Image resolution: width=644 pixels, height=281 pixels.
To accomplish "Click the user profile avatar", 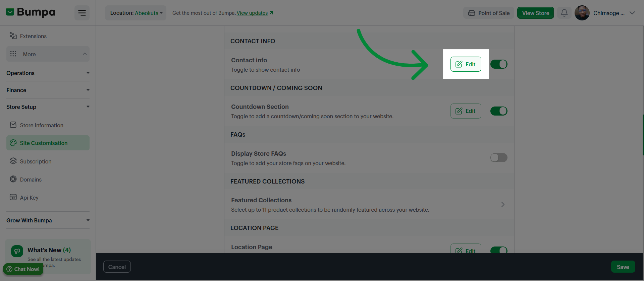I will coord(582,13).
